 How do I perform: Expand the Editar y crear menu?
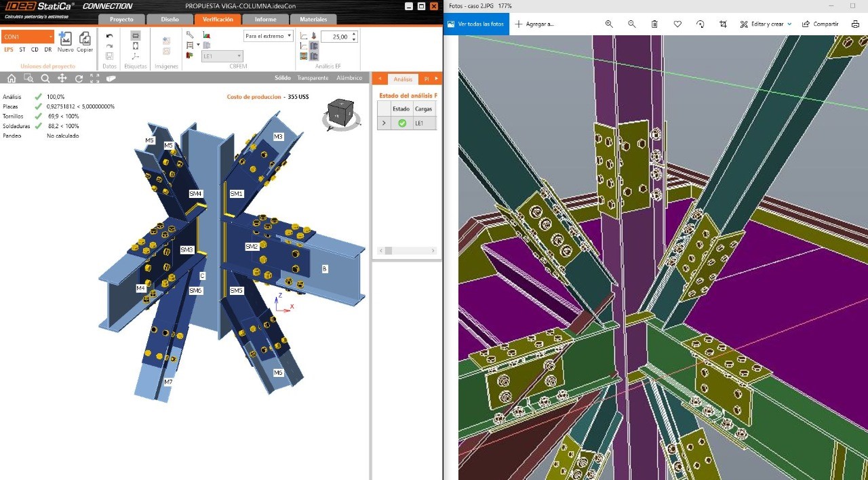coord(766,24)
